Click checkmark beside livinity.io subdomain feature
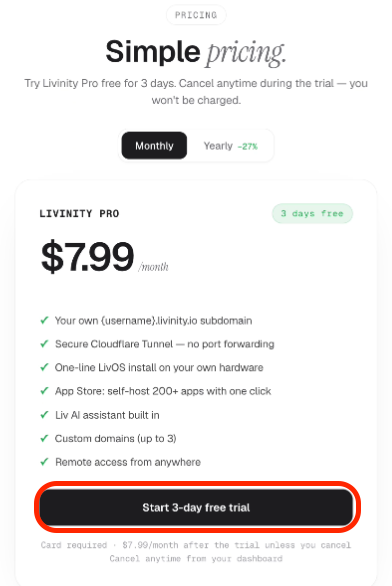 44,320
